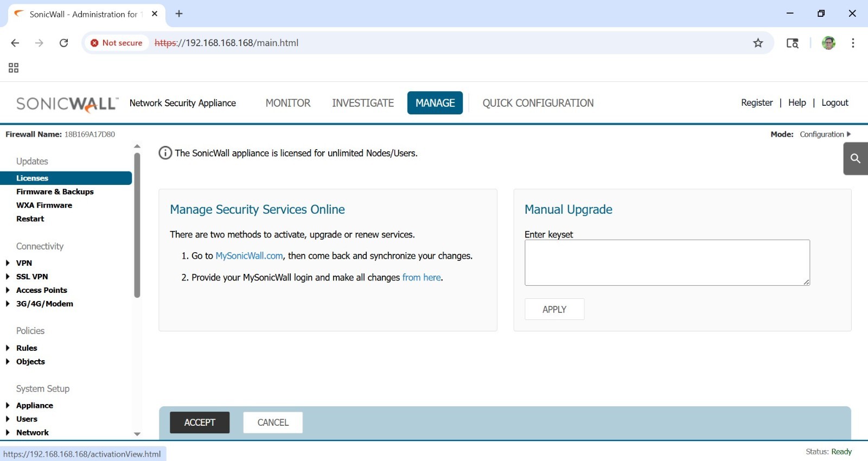Click the sidebar scroll up arrow
Viewport: 868px width, 461px height.
[x=137, y=146]
